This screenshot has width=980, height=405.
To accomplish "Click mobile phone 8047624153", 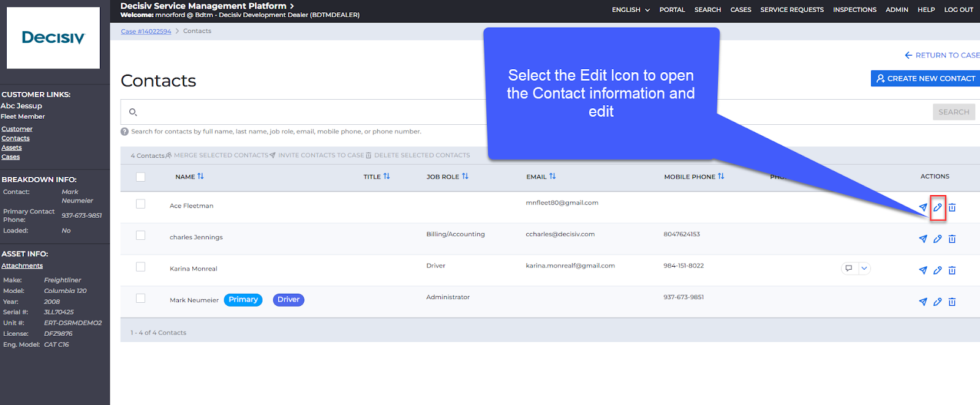I will (682, 234).
